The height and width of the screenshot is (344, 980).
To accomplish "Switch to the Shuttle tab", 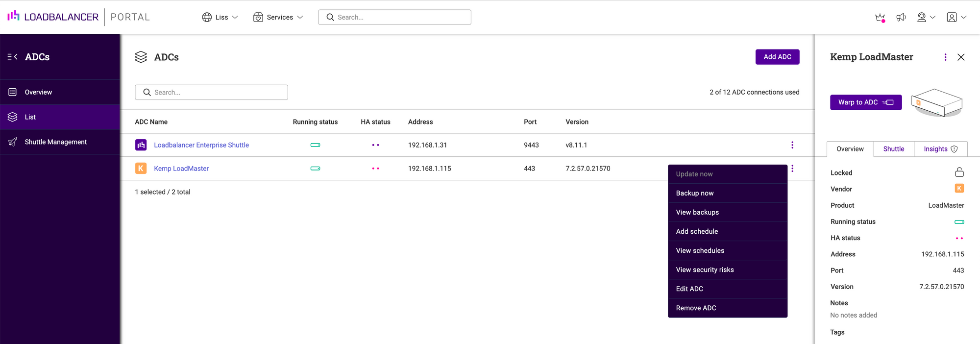I will (x=894, y=149).
